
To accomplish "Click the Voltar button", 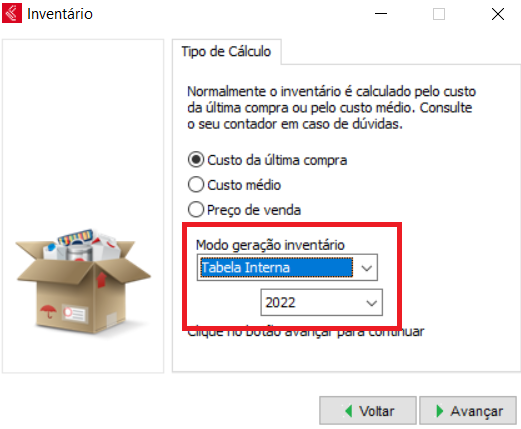I will tap(368, 410).
